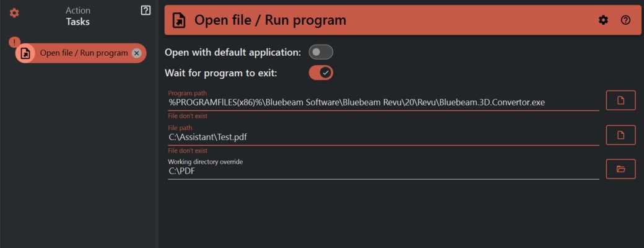Open the Action Tasks help icon
The height and width of the screenshot is (248, 644).
[x=146, y=11]
